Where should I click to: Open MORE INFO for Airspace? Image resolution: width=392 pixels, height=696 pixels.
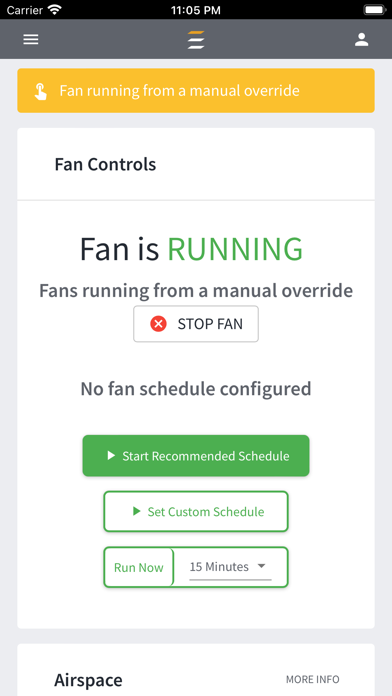pyautogui.click(x=313, y=679)
